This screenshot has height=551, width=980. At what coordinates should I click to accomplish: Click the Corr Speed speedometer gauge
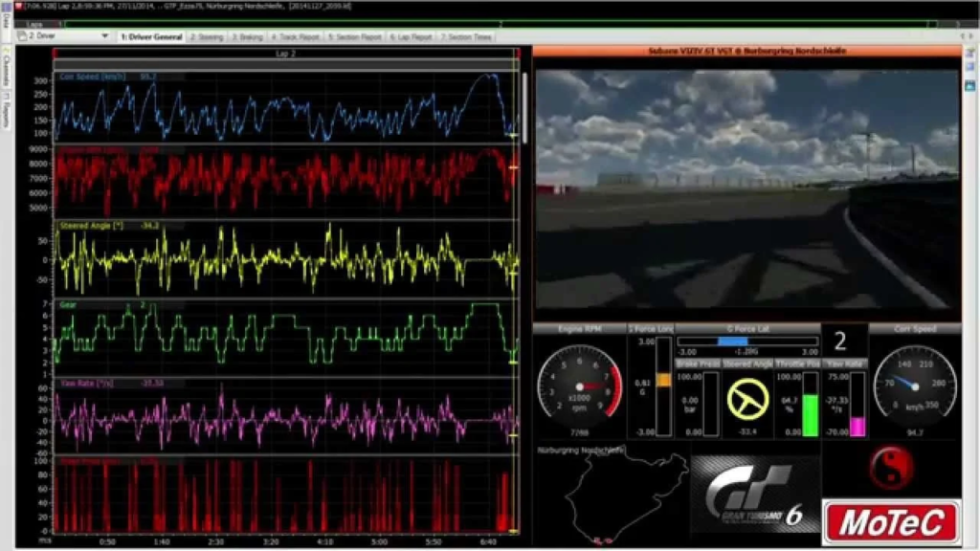915,386
